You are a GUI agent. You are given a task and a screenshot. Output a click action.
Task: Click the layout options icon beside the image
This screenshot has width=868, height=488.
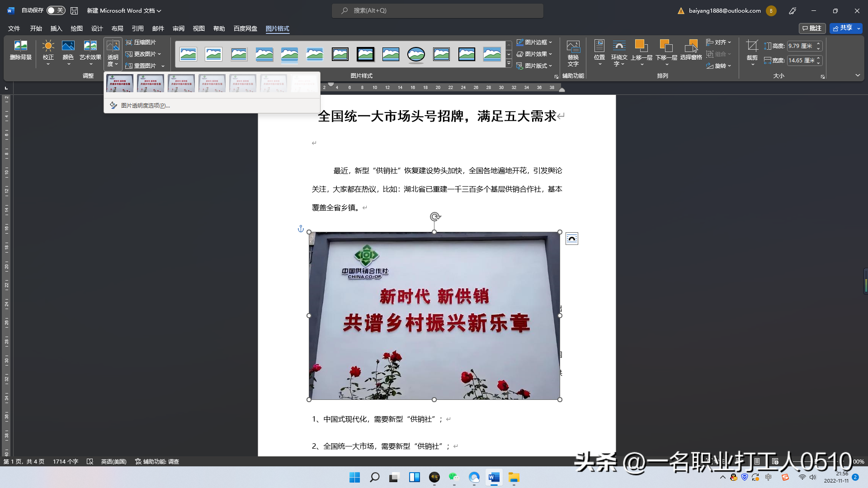point(571,239)
